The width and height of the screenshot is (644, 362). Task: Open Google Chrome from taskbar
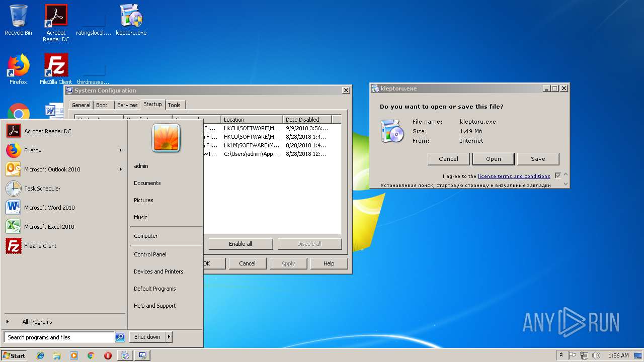pyautogui.click(x=91, y=355)
